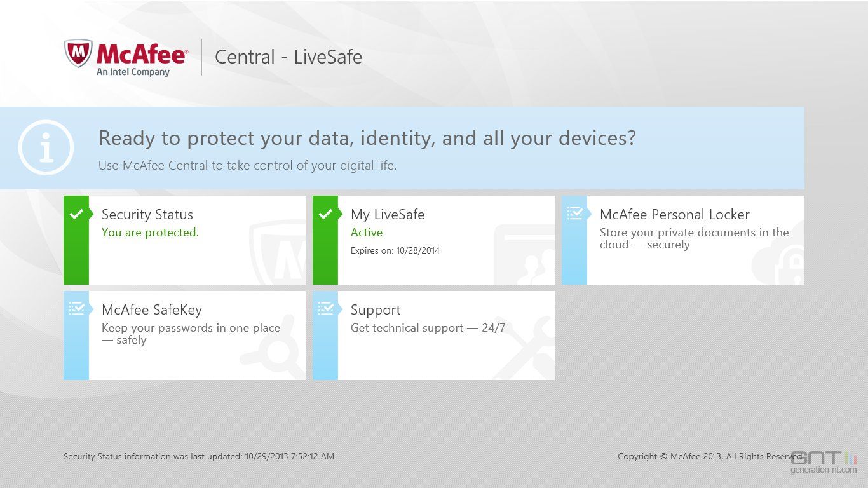Click the Central - LiveSafe title
Viewport: 868px width, 488px height.
[288, 57]
